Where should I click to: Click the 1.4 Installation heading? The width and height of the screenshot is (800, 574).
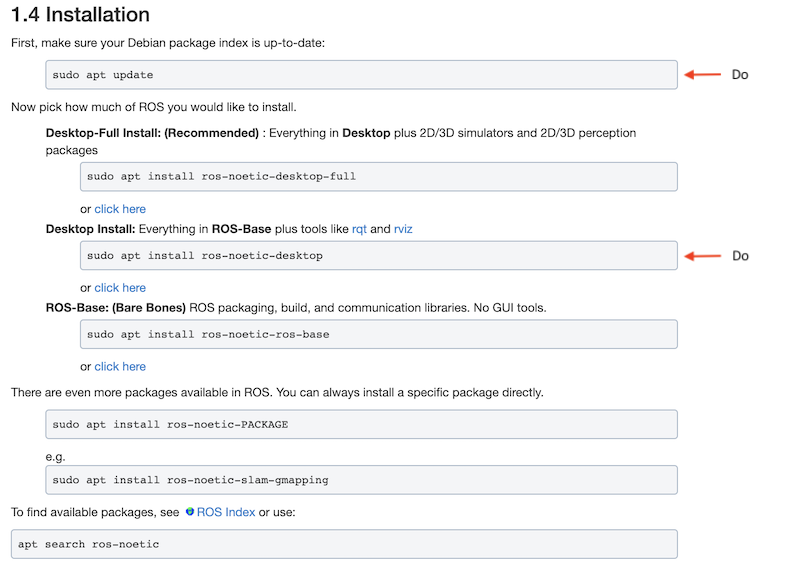80,15
